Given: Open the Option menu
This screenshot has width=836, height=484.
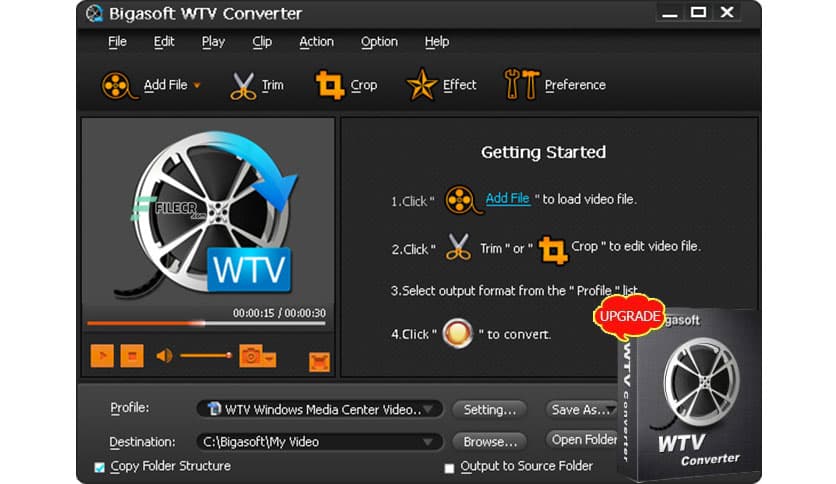Looking at the screenshot, I should 379,42.
